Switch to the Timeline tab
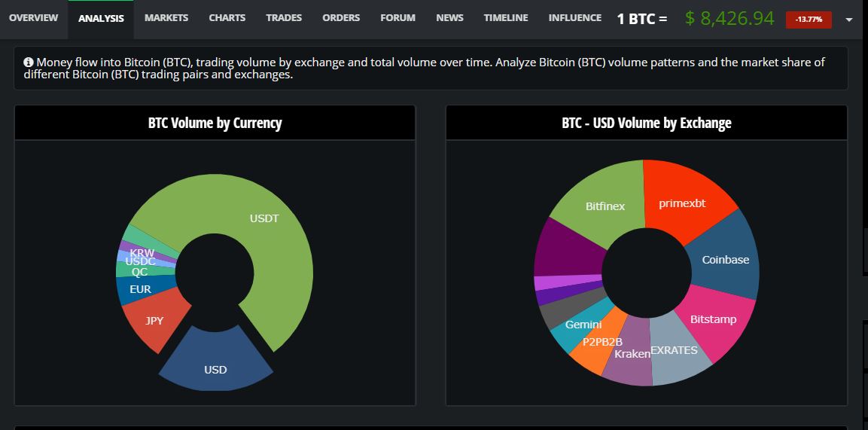The height and width of the screenshot is (430, 868). point(505,18)
